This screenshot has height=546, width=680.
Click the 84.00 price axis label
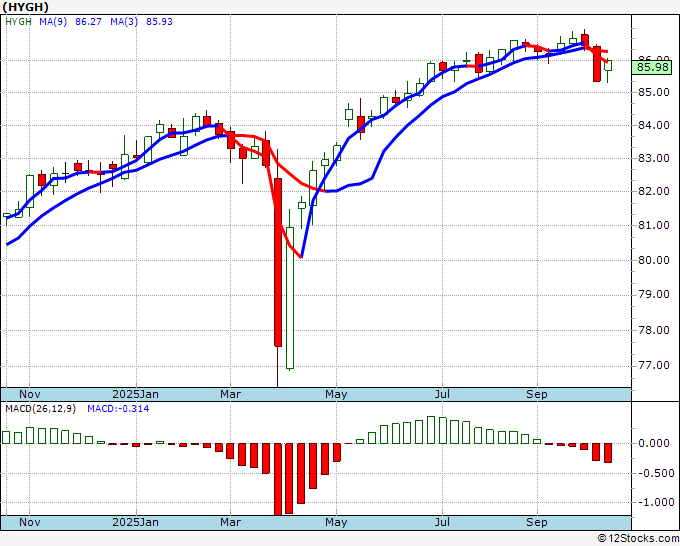pos(654,125)
